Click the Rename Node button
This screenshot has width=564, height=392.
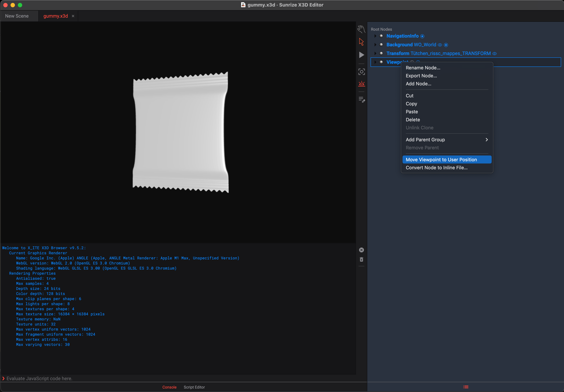point(423,68)
